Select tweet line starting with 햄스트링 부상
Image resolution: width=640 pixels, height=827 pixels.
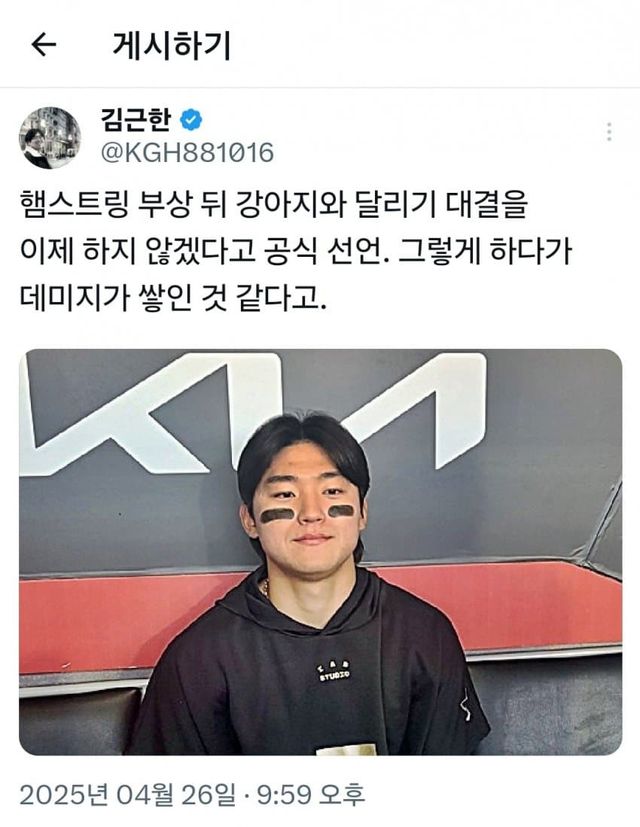tap(274, 205)
